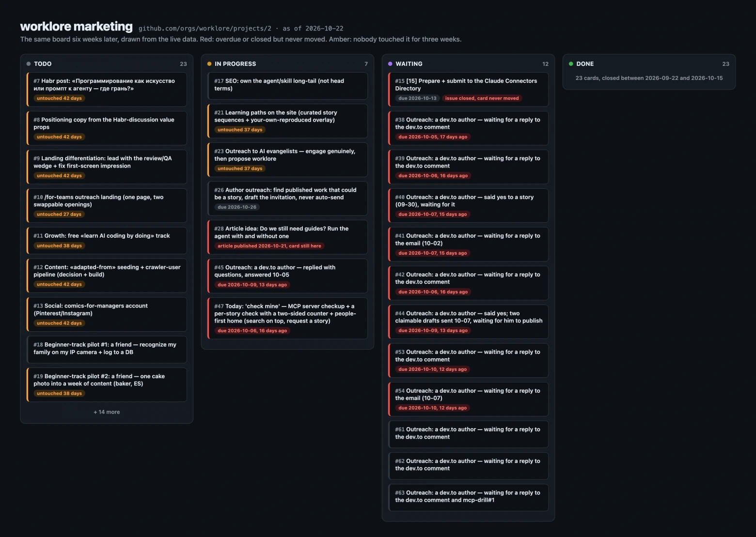The height and width of the screenshot is (537, 756).
Task: Select card #44 two claimable drafts sent
Action: (x=468, y=322)
